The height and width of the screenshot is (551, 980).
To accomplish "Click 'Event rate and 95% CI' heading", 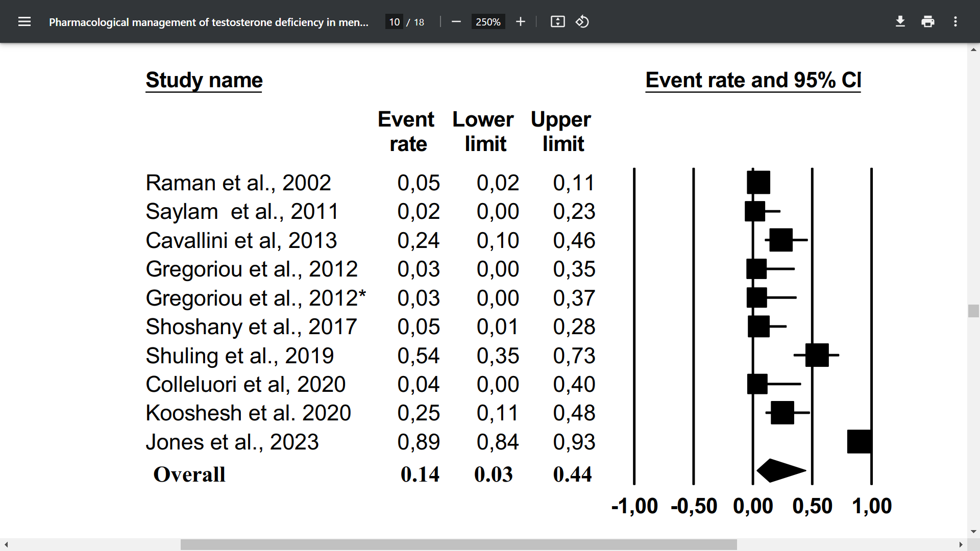I will click(753, 80).
